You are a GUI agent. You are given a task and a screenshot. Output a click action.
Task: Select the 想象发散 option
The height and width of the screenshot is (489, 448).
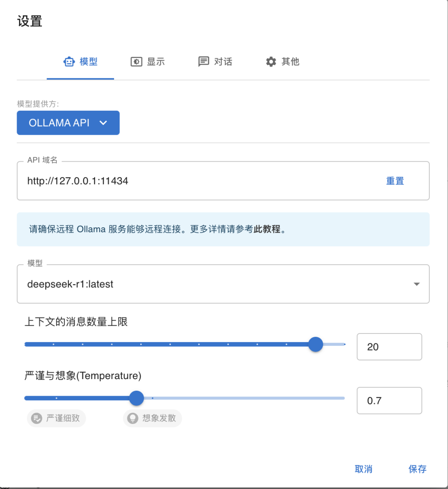(152, 418)
